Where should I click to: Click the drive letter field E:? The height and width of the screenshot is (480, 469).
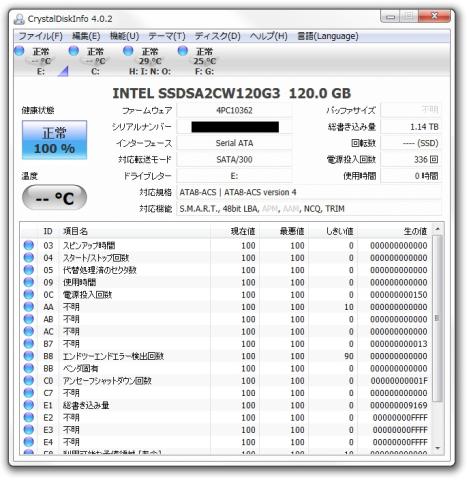(234, 176)
